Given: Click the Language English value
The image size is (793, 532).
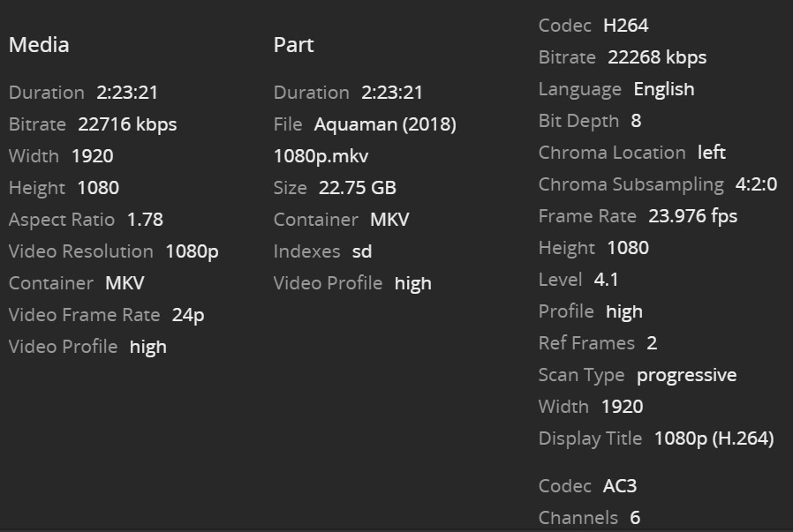Looking at the screenshot, I should coord(664,89).
